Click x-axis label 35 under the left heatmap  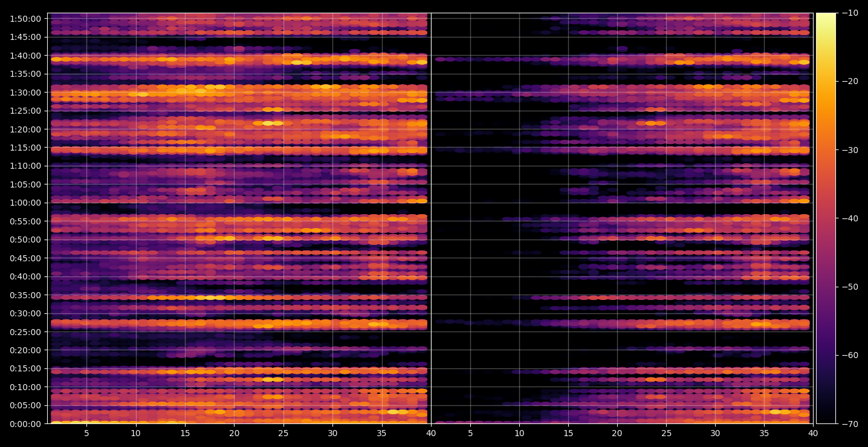[x=381, y=433]
